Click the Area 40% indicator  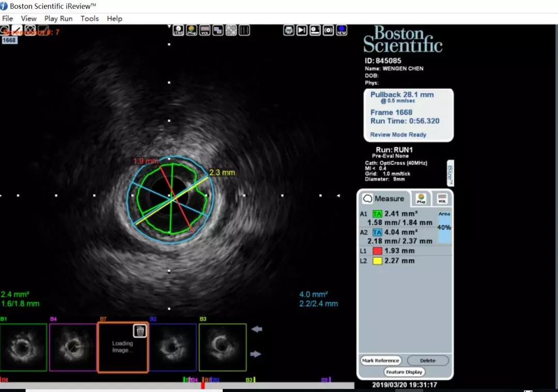click(x=444, y=227)
